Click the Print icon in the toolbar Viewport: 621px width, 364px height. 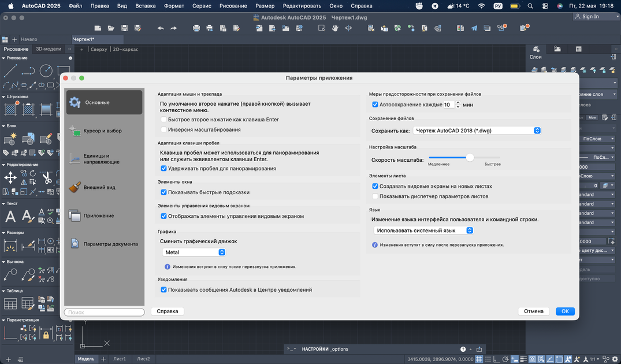[x=196, y=28]
